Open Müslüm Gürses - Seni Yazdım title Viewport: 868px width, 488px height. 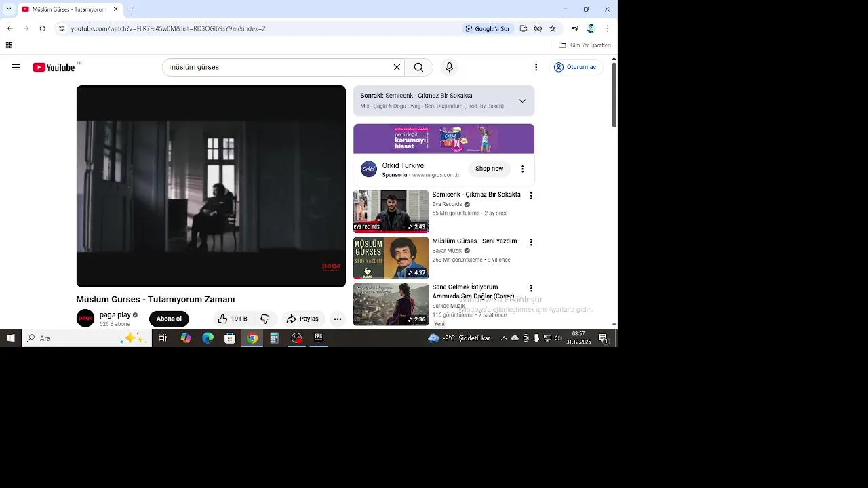tap(475, 241)
